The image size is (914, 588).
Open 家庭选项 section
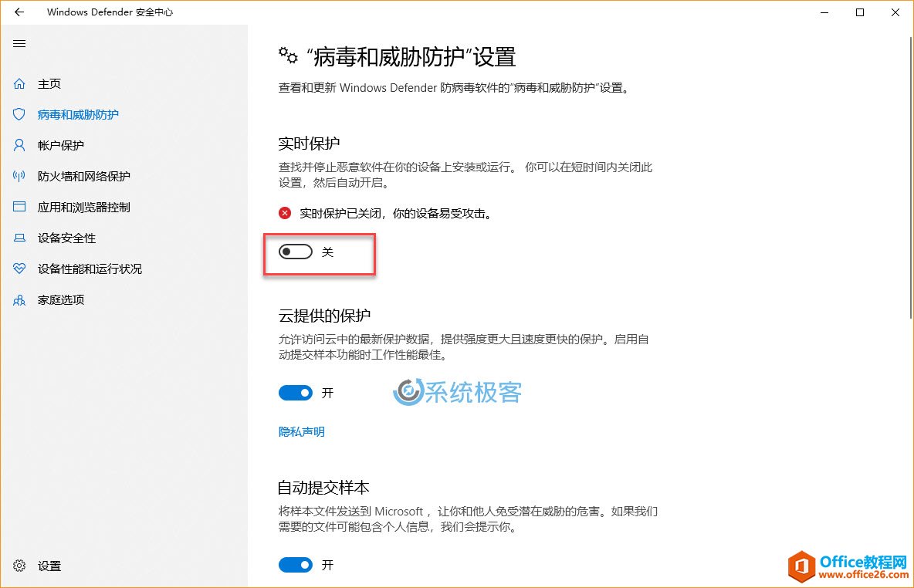click(x=61, y=299)
